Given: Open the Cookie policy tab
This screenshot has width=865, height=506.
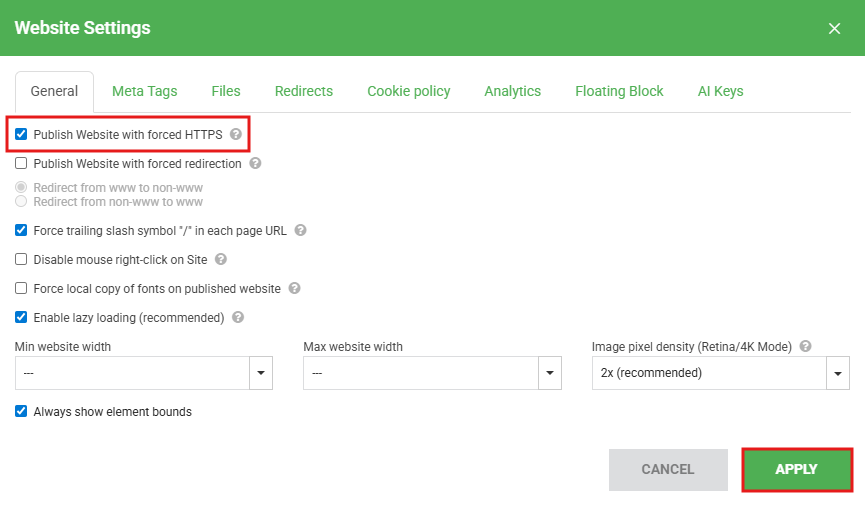Looking at the screenshot, I should pyautogui.click(x=408, y=91).
